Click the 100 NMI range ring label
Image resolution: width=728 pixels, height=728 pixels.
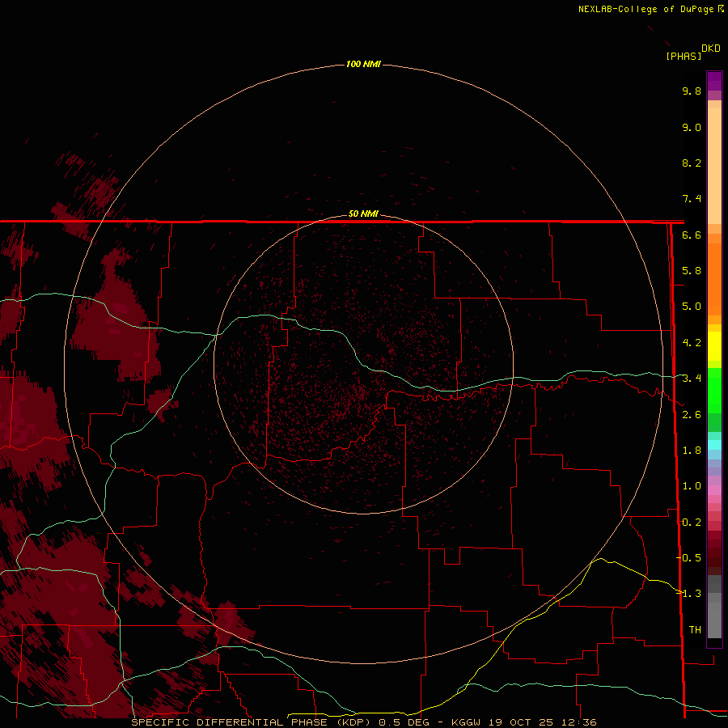point(363,64)
